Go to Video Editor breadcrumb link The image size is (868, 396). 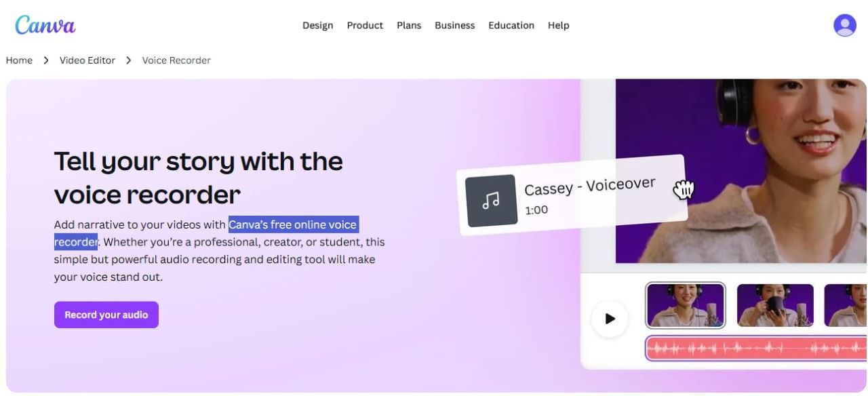point(87,60)
